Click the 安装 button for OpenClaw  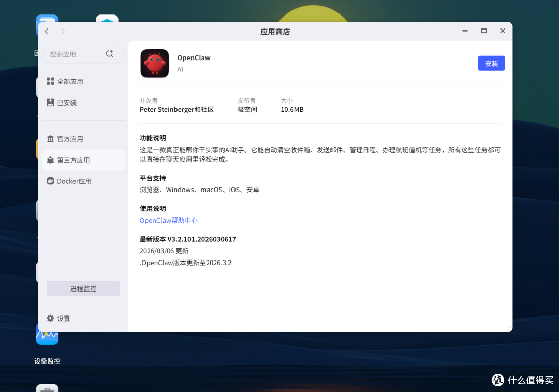pos(491,64)
